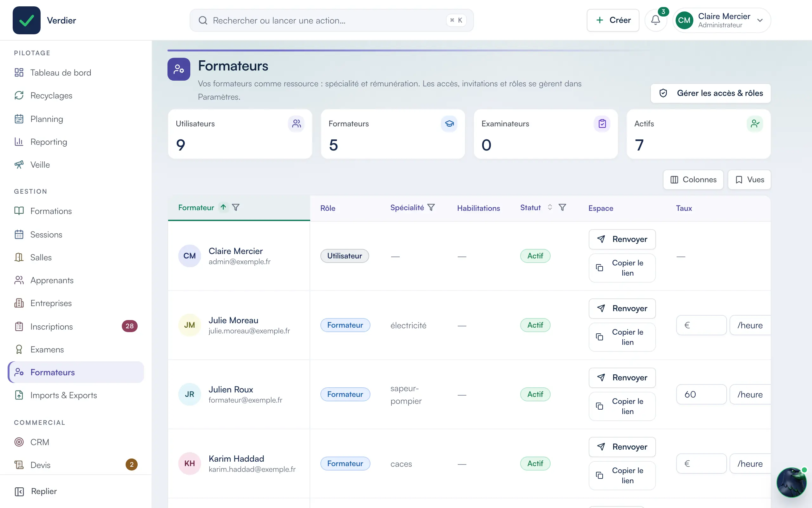The width and height of the screenshot is (812, 508).
Task: Click the CM avatar in Claire Mercier's row
Action: pos(190,256)
